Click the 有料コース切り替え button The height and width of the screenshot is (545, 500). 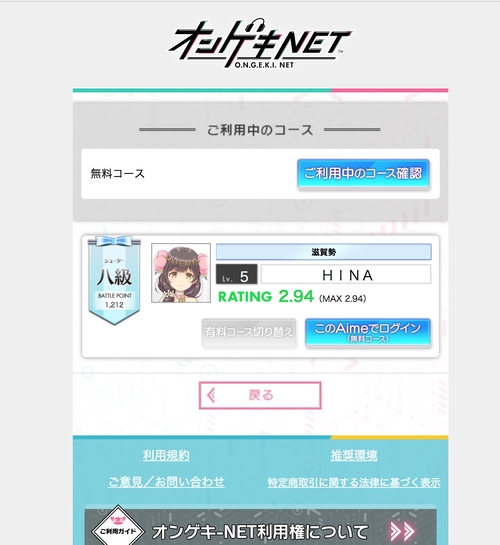[x=249, y=332]
